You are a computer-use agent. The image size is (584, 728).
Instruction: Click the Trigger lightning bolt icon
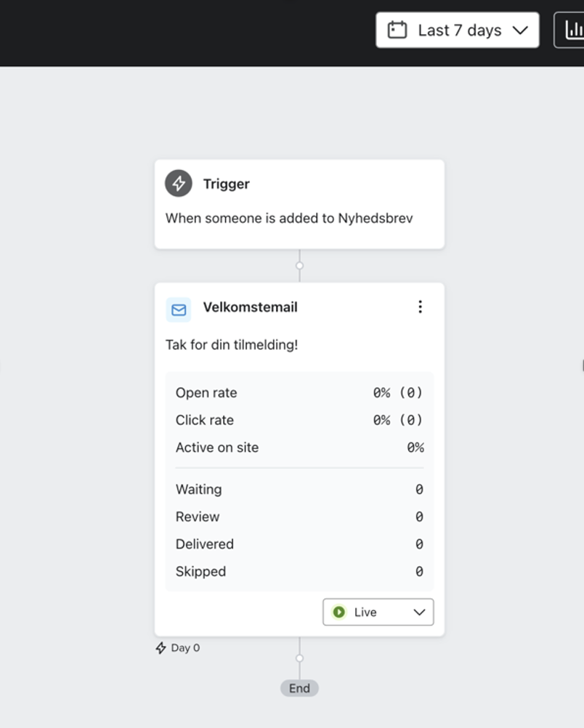(179, 184)
